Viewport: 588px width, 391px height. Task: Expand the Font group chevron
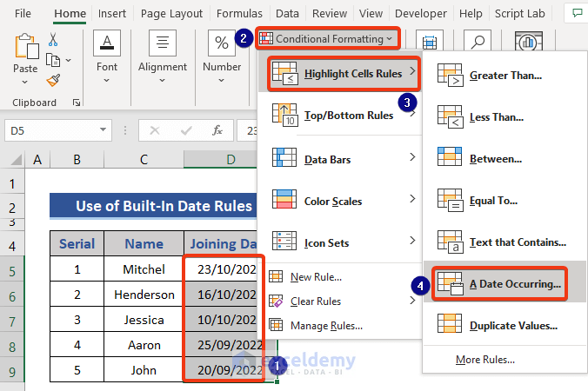[x=106, y=80]
